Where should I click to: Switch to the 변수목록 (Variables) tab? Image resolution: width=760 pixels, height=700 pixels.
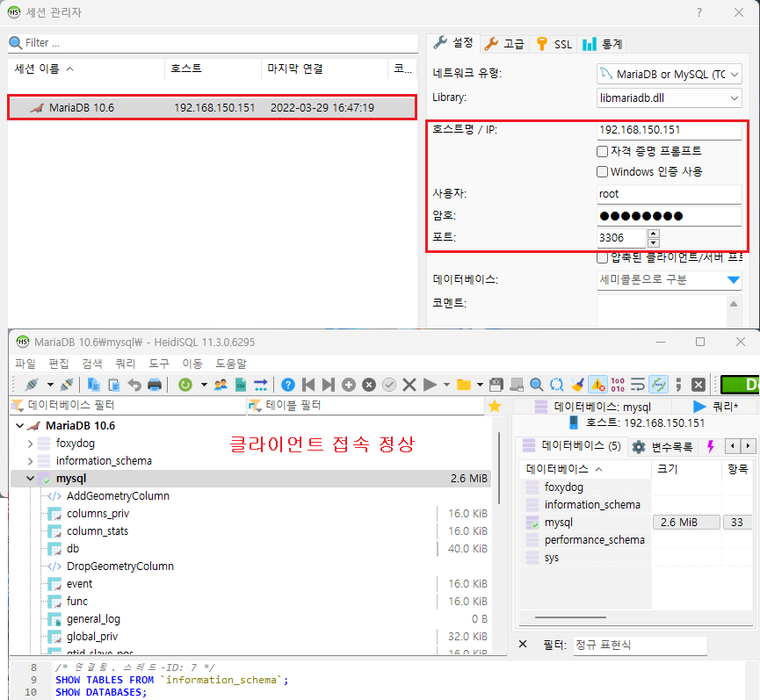[x=663, y=447]
